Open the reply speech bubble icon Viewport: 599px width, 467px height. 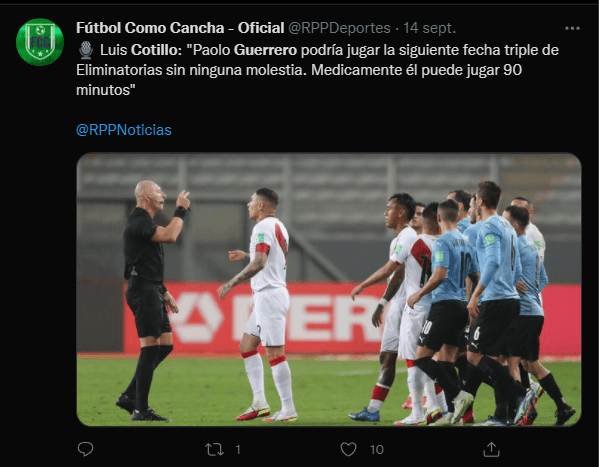click(85, 449)
